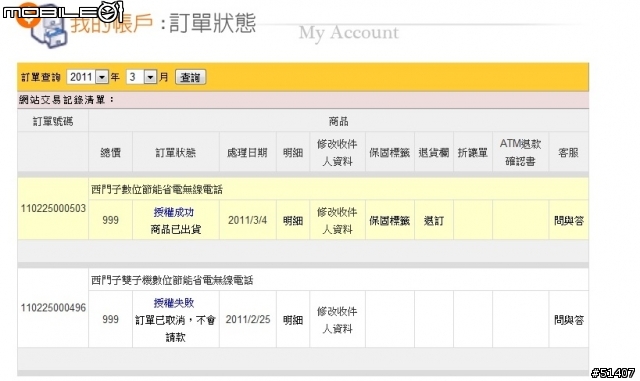640x381 pixels.
Task: Click product name 西門子雙子機數位節能省電無線電話
Action: 172,280
